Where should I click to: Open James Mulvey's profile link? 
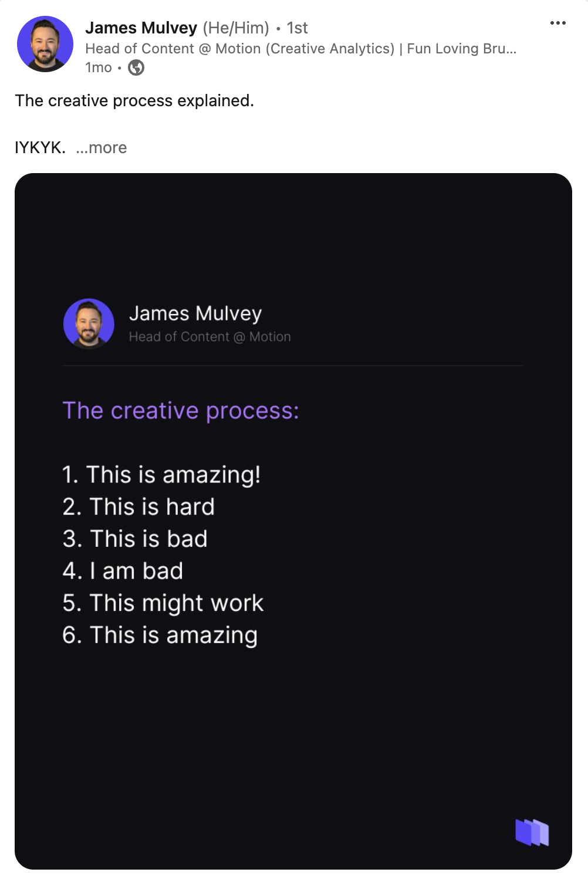141,28
